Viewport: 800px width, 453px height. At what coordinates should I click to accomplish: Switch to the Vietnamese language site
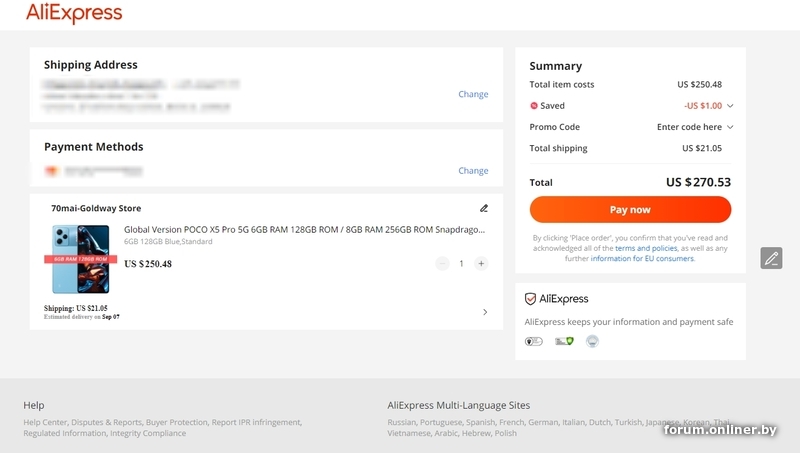click(409, 433)
